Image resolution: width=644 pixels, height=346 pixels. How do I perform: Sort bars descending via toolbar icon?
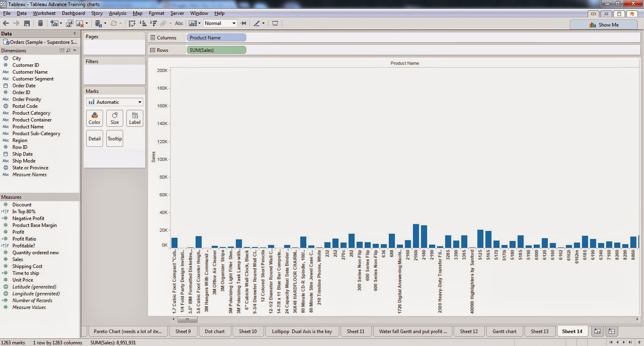pyautogui.click(x=153, y=23)
